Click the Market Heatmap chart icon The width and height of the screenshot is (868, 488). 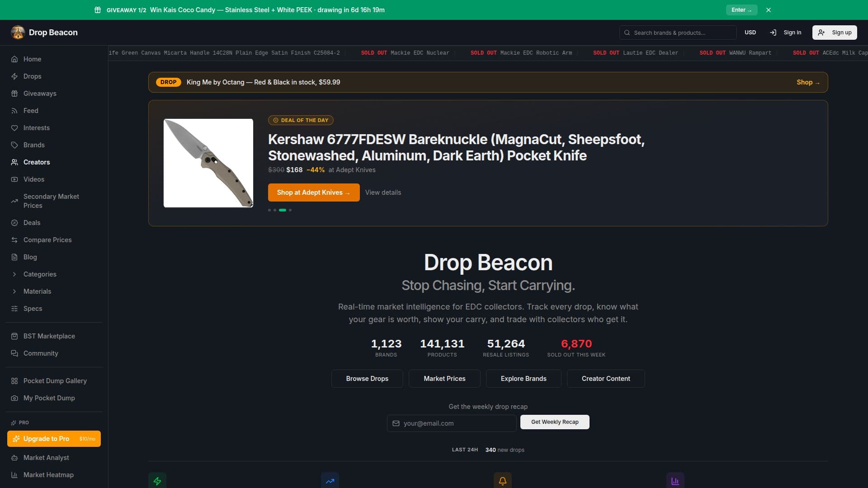14,475
